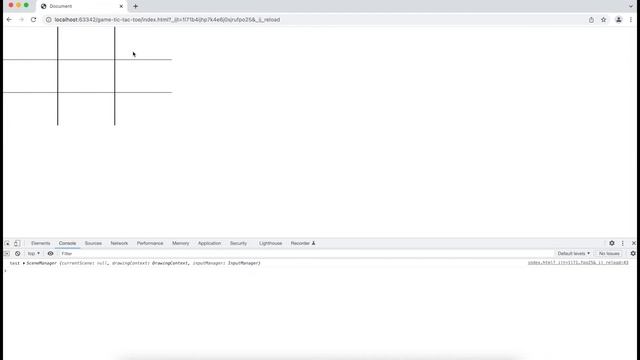Click the URL address bar
Image resolution: width=640 pixels, height=360 pixels.
click(x=314, y=20)
